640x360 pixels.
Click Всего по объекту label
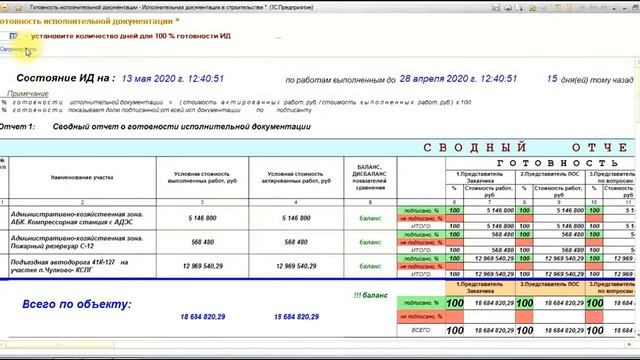[x=77, y=304]
